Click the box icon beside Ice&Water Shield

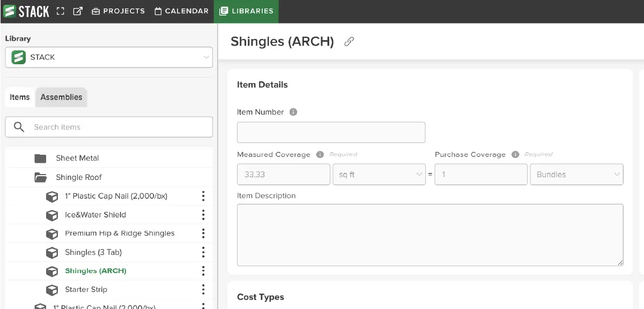pyautogui.click(x=52, y=214)
